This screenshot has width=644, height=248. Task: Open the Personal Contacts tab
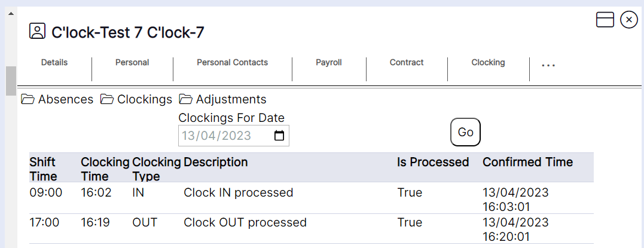point(232,63)
